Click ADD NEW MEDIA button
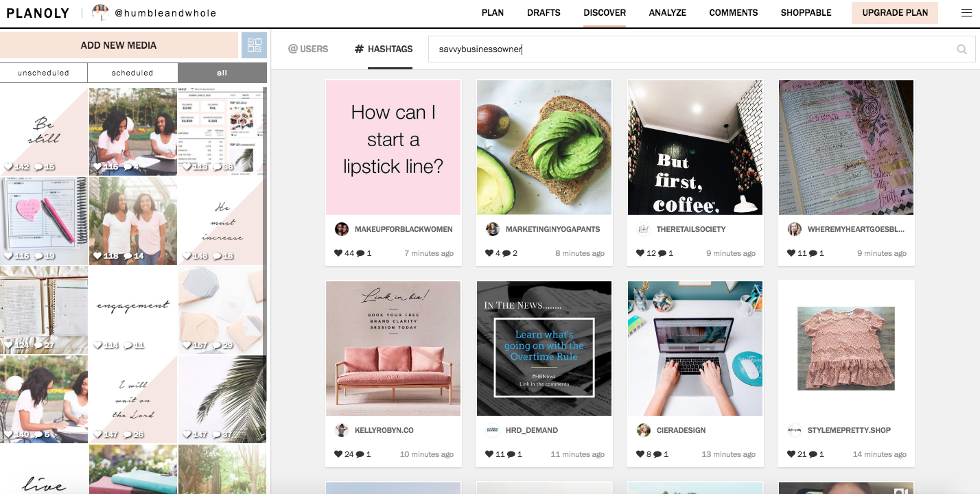Image resolution: width=980 pixels, height=494 pixels. coord(119,45)
